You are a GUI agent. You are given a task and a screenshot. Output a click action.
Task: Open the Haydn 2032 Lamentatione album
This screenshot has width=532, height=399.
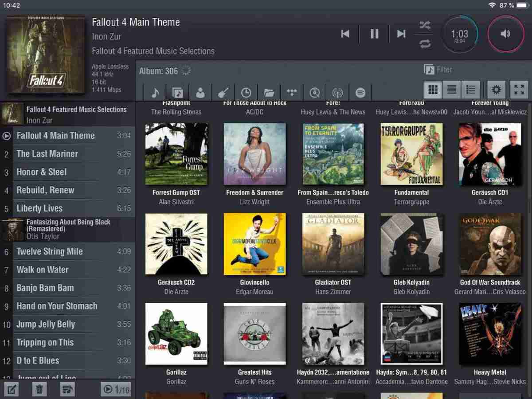click(x=333, y=334)
